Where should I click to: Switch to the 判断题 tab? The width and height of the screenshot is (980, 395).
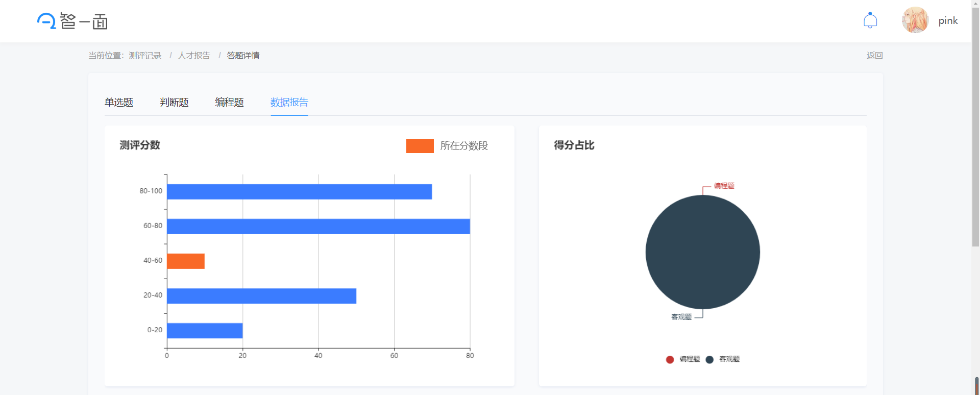pos(174,102)
